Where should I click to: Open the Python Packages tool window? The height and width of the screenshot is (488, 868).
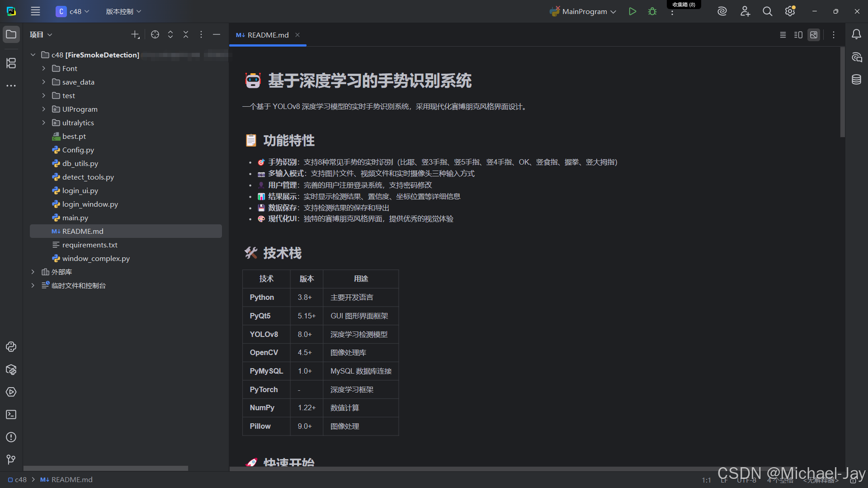point(11,370)
